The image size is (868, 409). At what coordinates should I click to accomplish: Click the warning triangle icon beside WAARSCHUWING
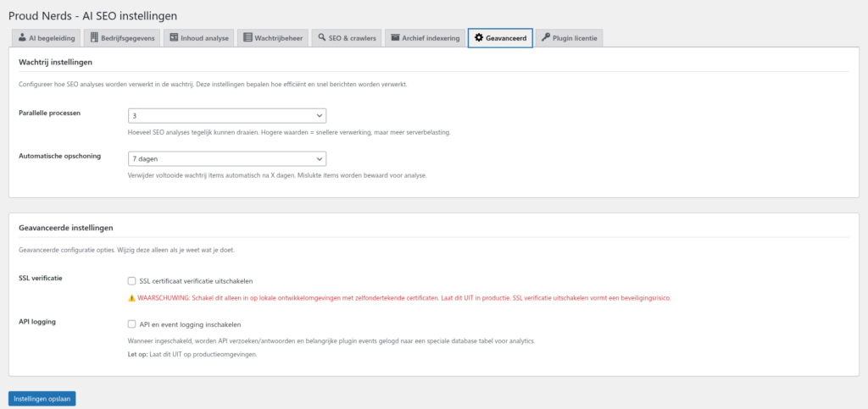[x=131, y=298]
